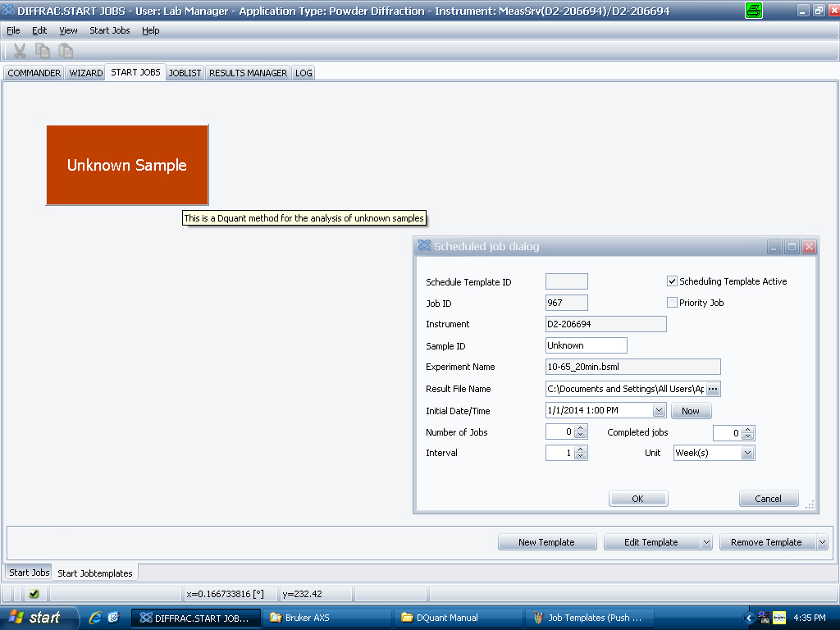
Task: Click the Result File Name path field
Action: [625, 389]
